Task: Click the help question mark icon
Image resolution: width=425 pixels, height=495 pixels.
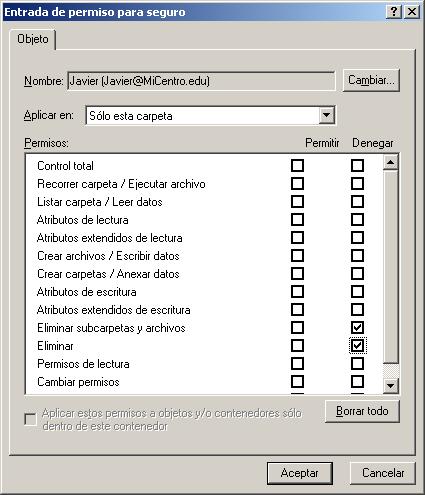Action: (x=394, y=12)
